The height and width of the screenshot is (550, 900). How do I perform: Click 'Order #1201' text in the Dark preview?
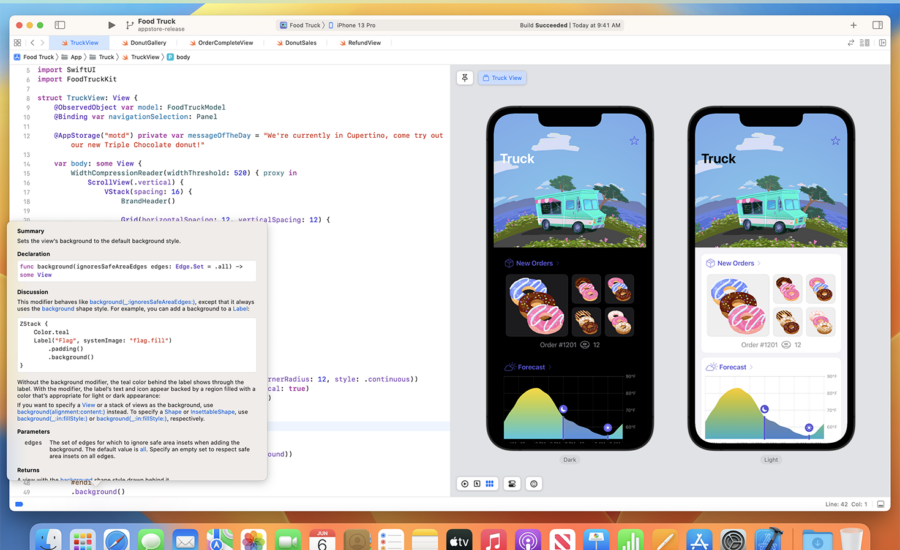(558, 344)
